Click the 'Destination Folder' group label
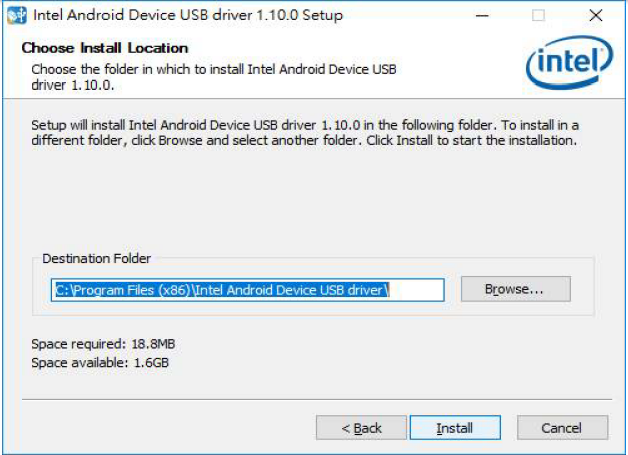Viewport: 628px width, 455px height. (x=96, y=259)
